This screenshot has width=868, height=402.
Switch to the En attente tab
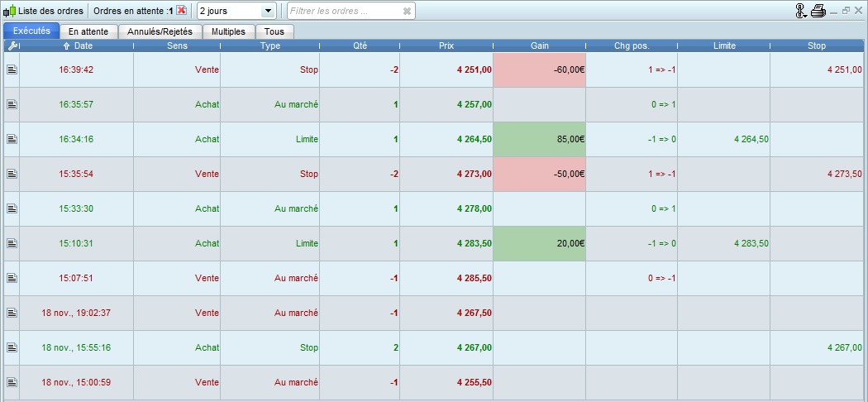[x=88, y=31]
